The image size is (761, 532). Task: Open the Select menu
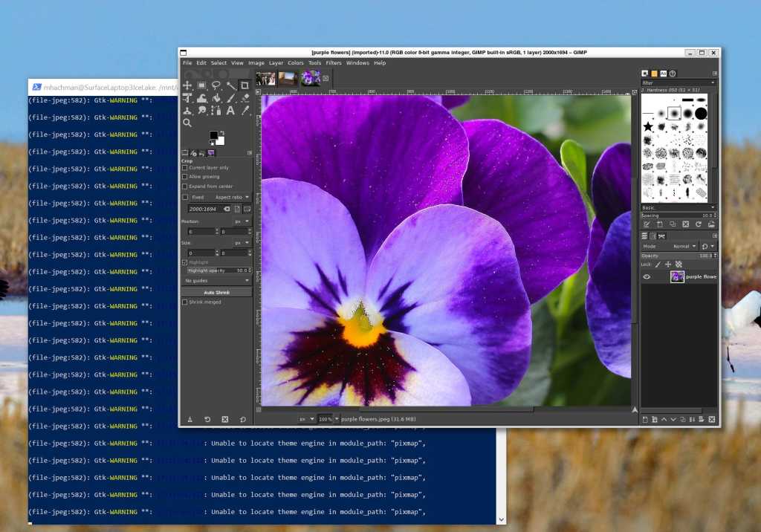click(x=218, y=63)
